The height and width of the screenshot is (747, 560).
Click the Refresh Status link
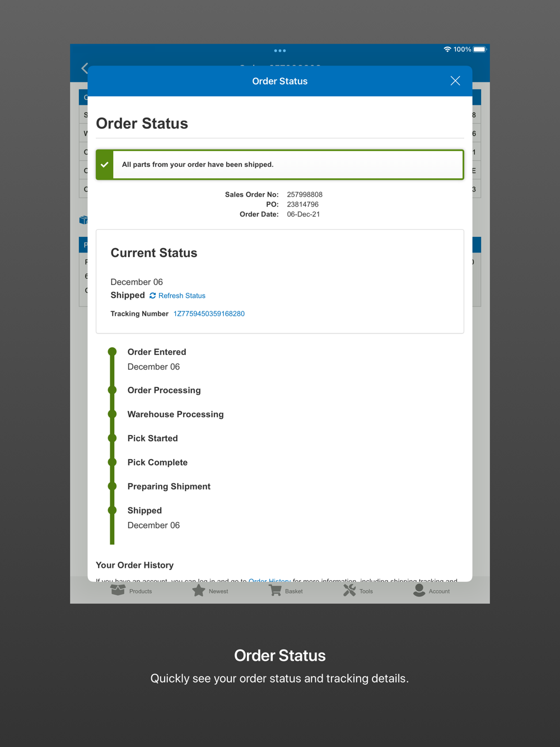click(x=181, y=296)
